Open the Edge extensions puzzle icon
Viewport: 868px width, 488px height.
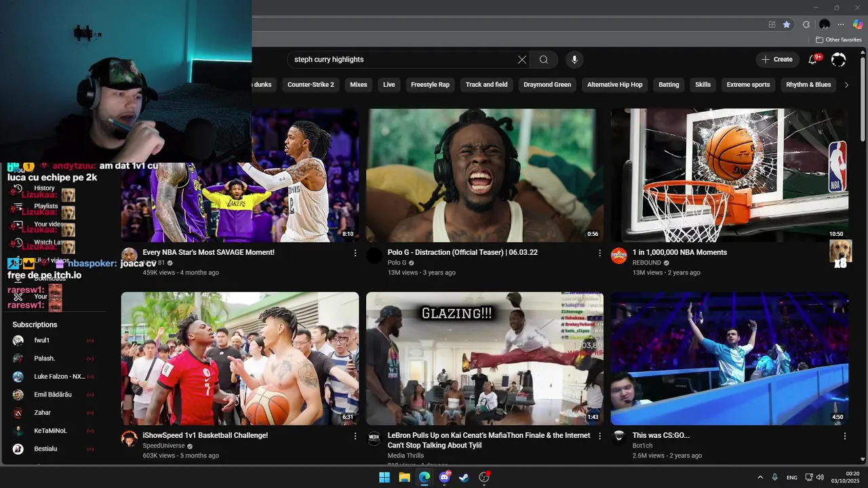coord(806,24)
